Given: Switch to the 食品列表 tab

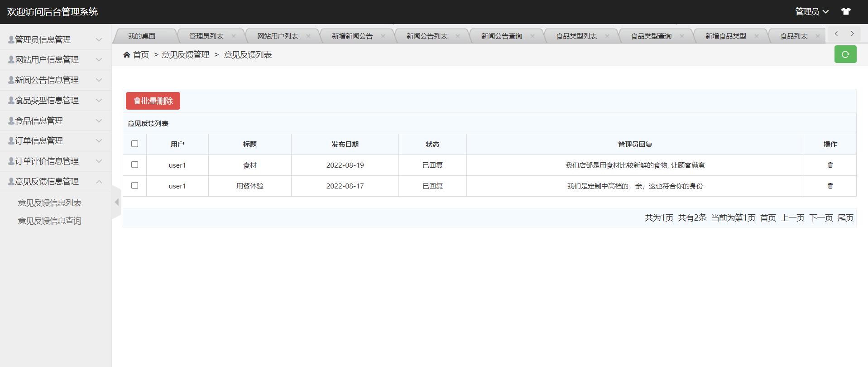Looking at the screenshot, I should pos(794,36).
